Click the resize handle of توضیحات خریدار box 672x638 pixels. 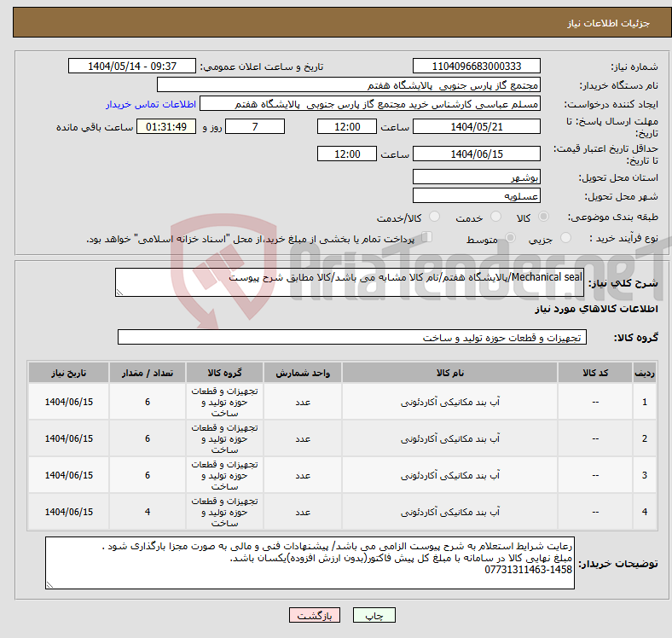(49, 584)
